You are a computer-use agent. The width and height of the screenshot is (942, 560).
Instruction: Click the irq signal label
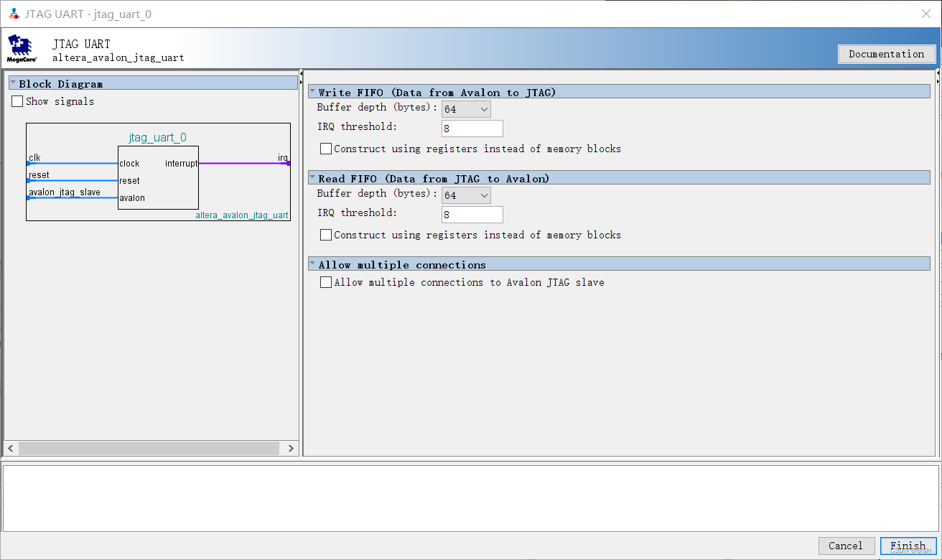point(283,157)
